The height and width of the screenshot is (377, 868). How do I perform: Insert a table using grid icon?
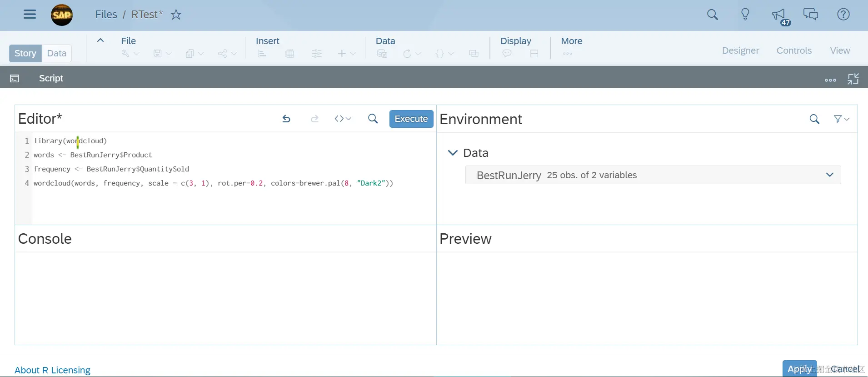[x=289, y=54]
